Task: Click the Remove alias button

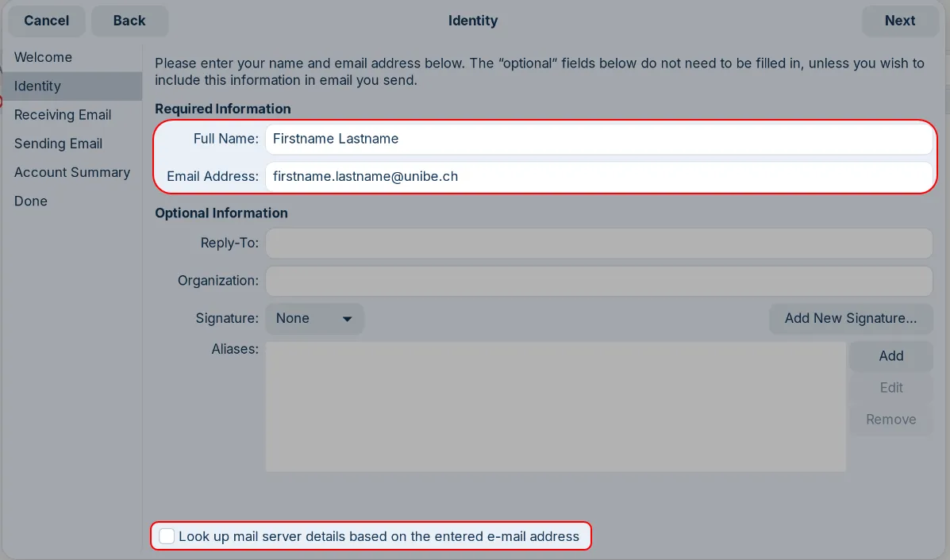Action: pos(890,420)
